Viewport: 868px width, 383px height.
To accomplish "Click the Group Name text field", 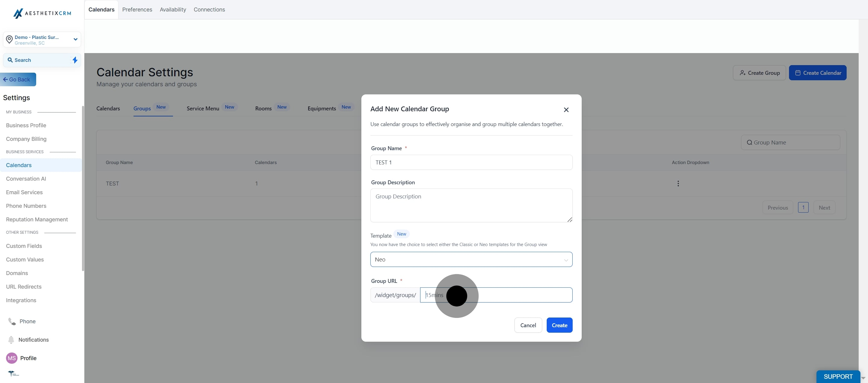I will 471,163.
